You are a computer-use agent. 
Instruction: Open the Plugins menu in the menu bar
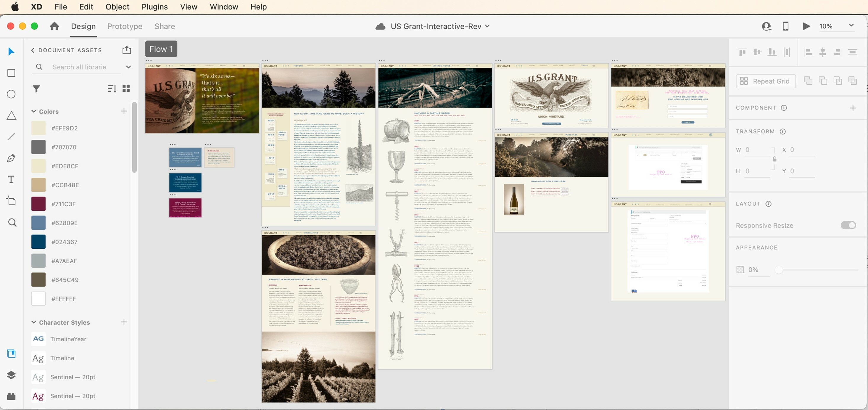pos(154,7)
